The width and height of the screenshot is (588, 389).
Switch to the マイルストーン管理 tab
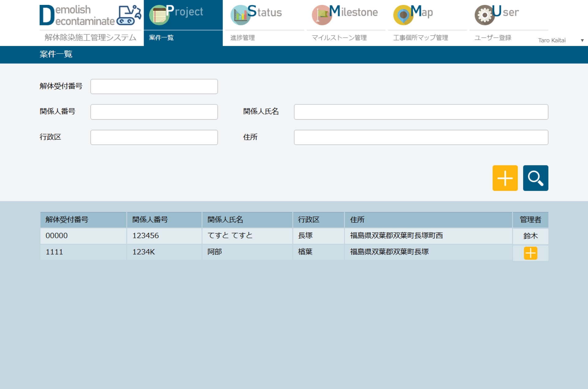tap(339, 38)
